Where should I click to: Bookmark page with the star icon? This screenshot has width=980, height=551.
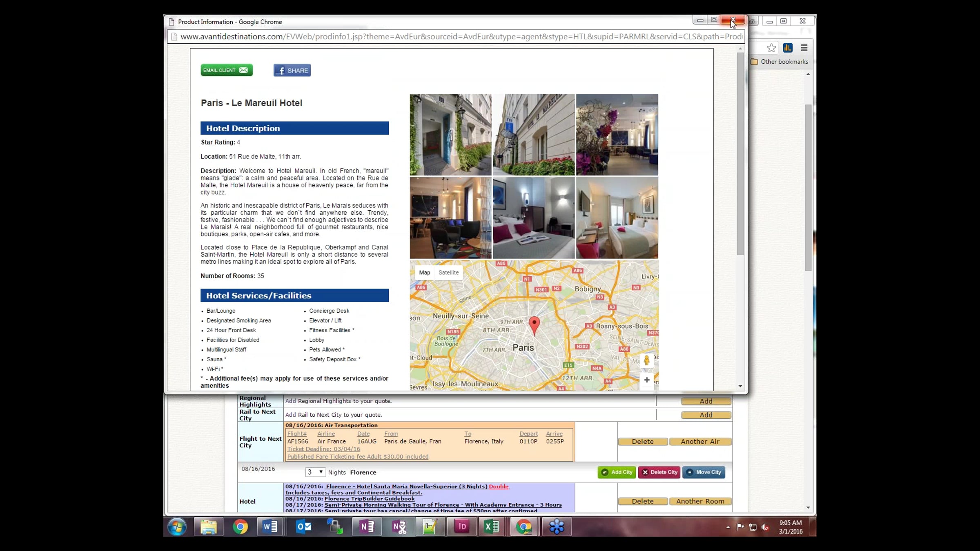pos(771,48)
